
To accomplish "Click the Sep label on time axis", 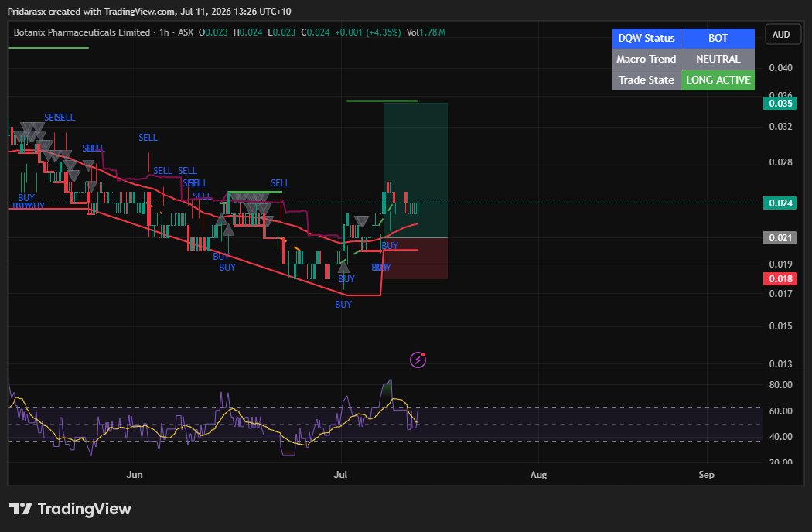I will [x=706, y=475].
